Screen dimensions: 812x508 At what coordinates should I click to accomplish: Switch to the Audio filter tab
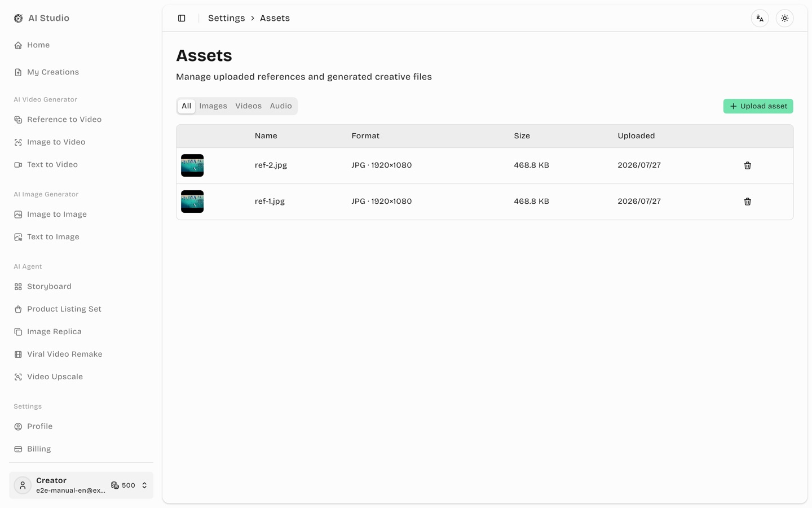coord(281,106)
